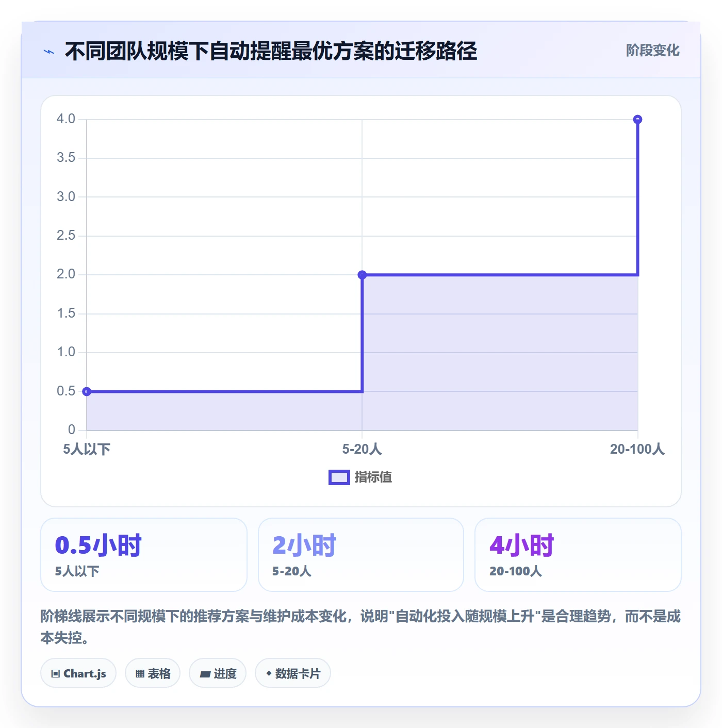This screenshot has height=728, width=722.
Task: Select the data point at 5-20人 step
Action: pos(362,275)
